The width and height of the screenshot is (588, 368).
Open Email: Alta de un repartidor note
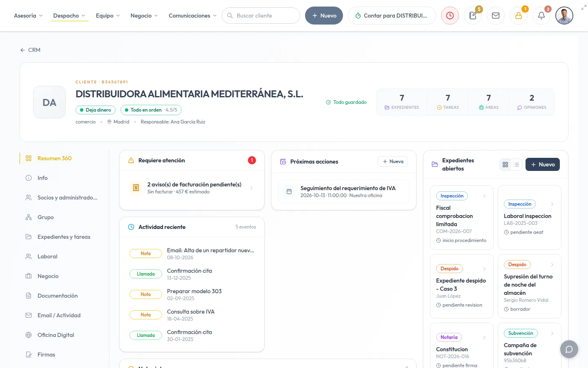point(192,254)
